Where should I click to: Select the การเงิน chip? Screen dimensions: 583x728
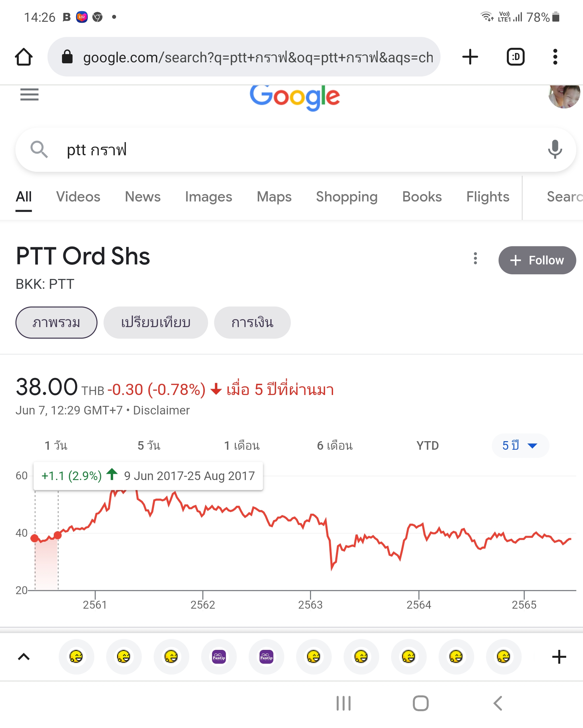pos(252,322)
